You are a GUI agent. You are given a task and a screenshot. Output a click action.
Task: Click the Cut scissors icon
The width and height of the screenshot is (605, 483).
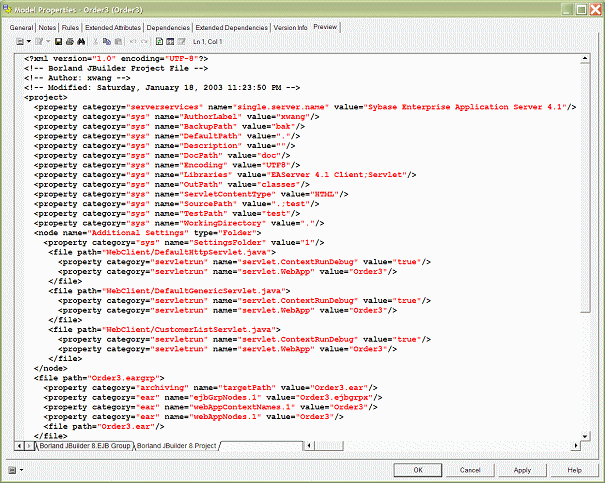click(x=96, y=41)
